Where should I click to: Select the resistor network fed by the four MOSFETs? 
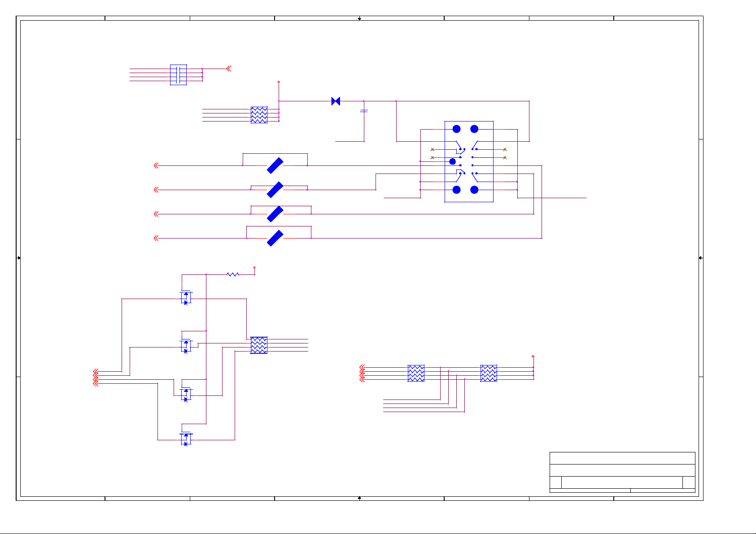point(259,345)
